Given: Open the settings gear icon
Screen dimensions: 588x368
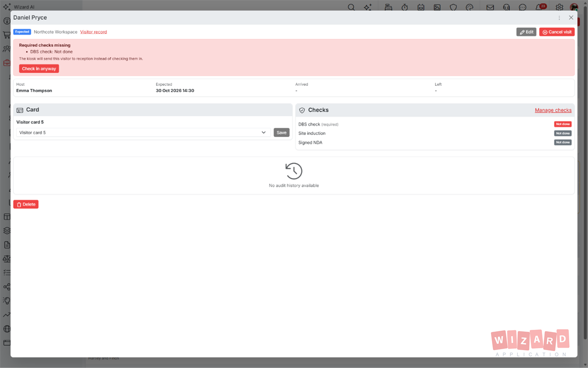Looking at the screenshot, I should [560, 7].
